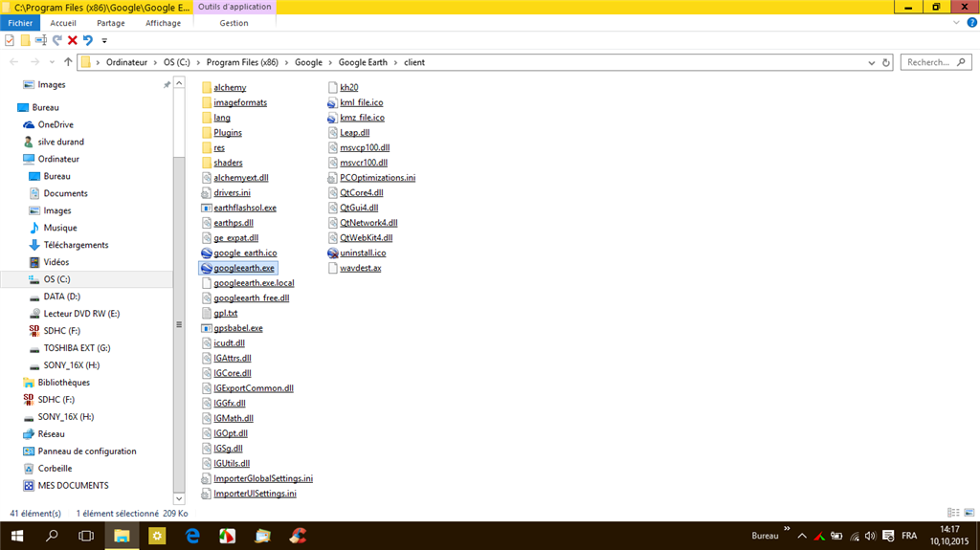This screenshot has width=980, height=550.
Task: Go up one folder level arrow
Action: [x=68, y=62]
